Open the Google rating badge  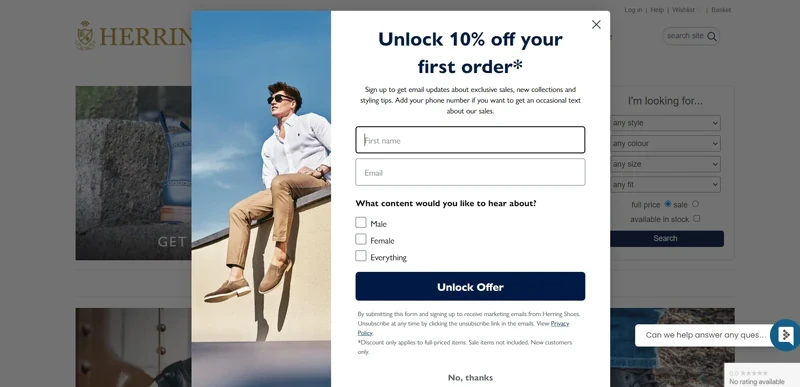point(762,375)
